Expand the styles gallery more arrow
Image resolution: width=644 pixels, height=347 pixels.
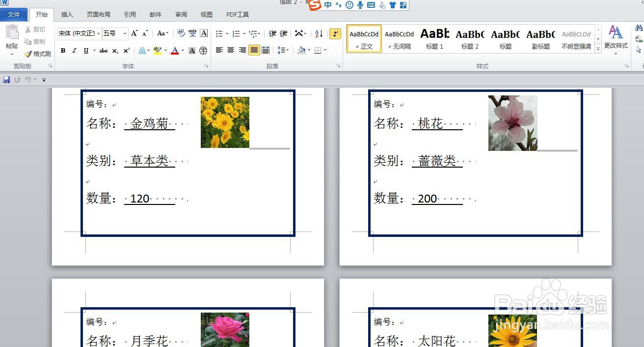pyautogui.click(x=598, y=49)
